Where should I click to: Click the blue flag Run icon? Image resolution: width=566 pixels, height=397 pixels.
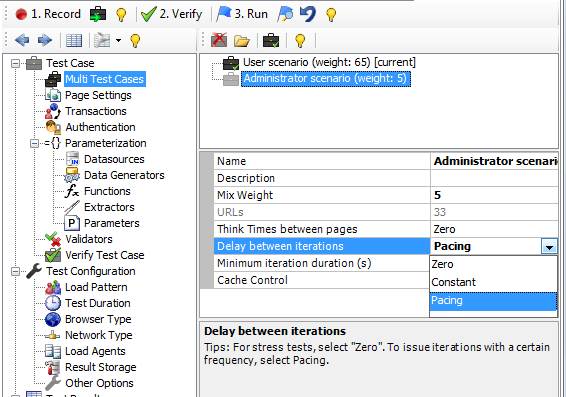(223, 14)
